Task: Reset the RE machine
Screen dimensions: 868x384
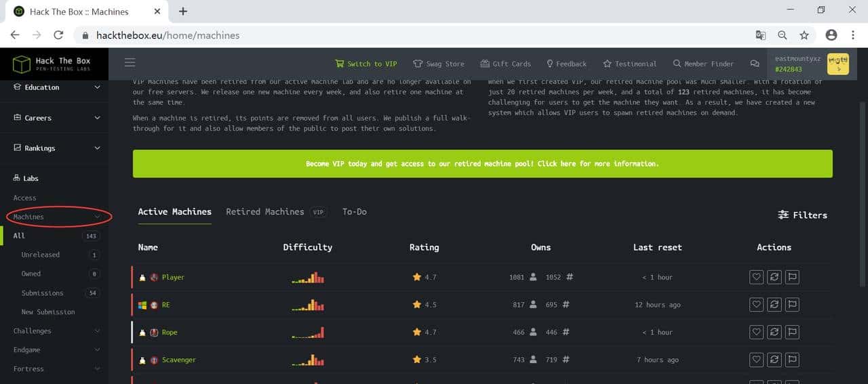Action: coord(774,305)
